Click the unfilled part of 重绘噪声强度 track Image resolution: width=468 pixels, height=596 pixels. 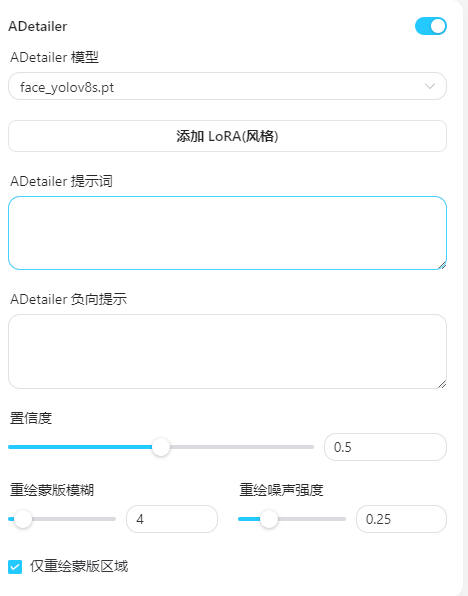click(312, 519)
